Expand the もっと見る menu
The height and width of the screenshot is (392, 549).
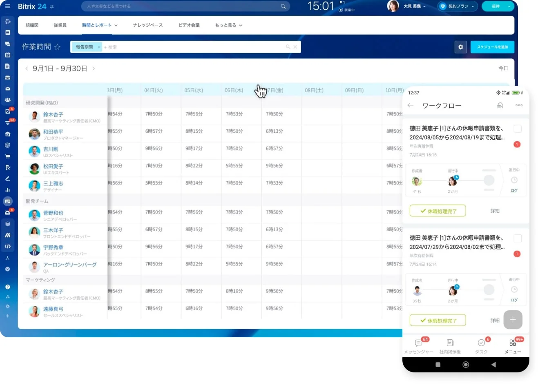pos(228,25)
